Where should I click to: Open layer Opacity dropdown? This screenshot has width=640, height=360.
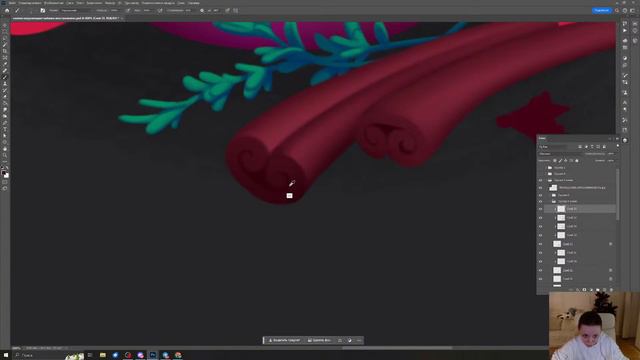[x=611, y=154]
